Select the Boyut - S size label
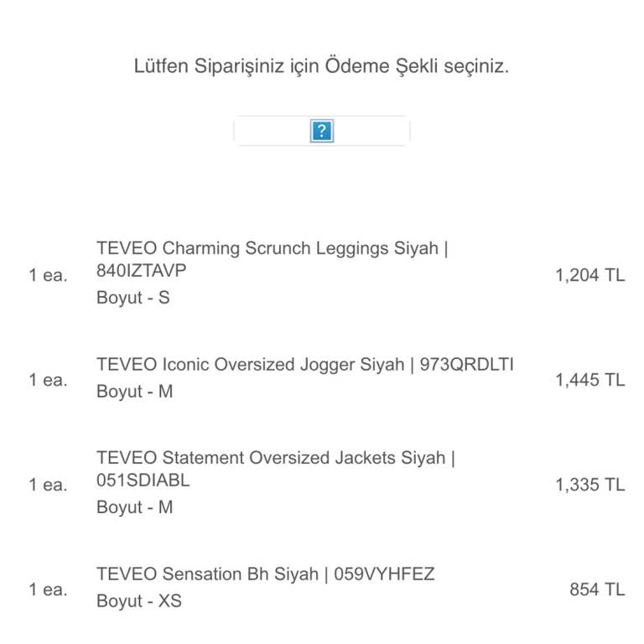Screen dimensions: 644x644 [x=132, y=298]
